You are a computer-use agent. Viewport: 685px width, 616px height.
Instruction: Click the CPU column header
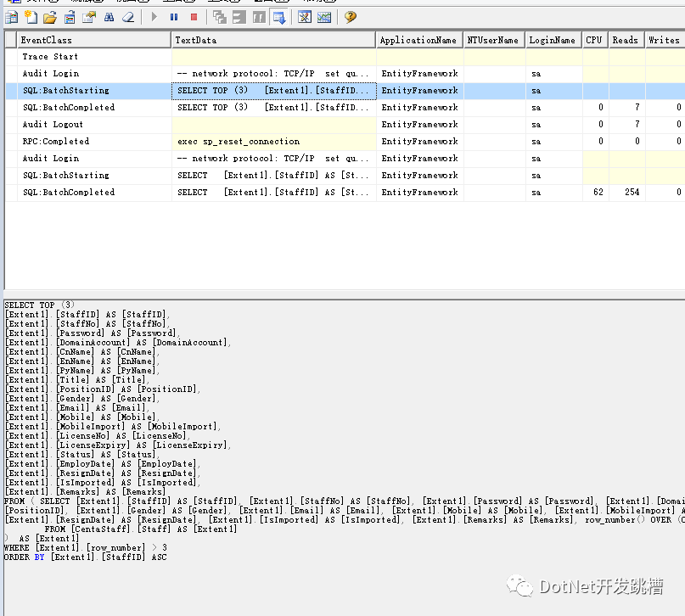[x=595, y=40]
